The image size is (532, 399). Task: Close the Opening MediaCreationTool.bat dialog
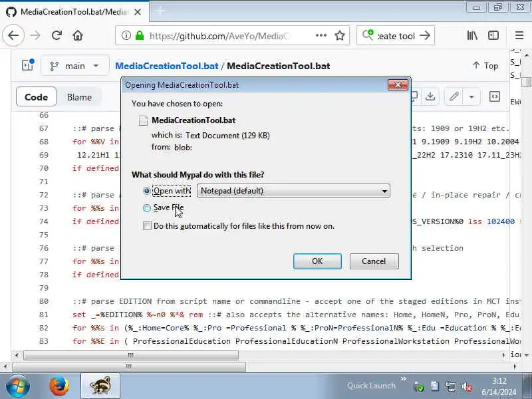click(398, 84)
